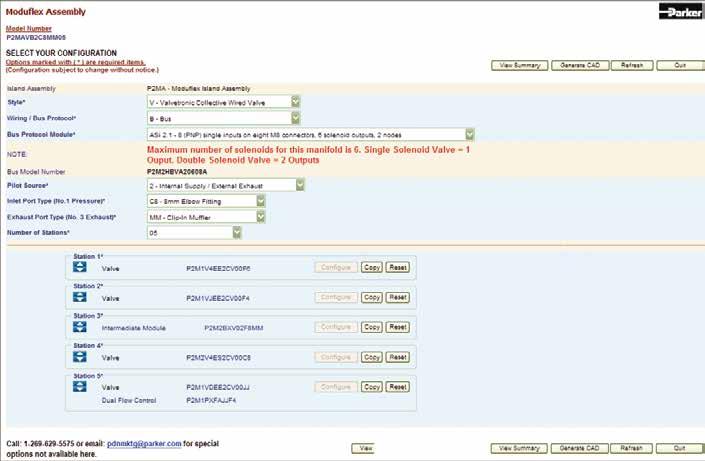Click the model number P2MAVB2C8MM05 text
This screenshot has width=705, height=461.
[36, 37]
